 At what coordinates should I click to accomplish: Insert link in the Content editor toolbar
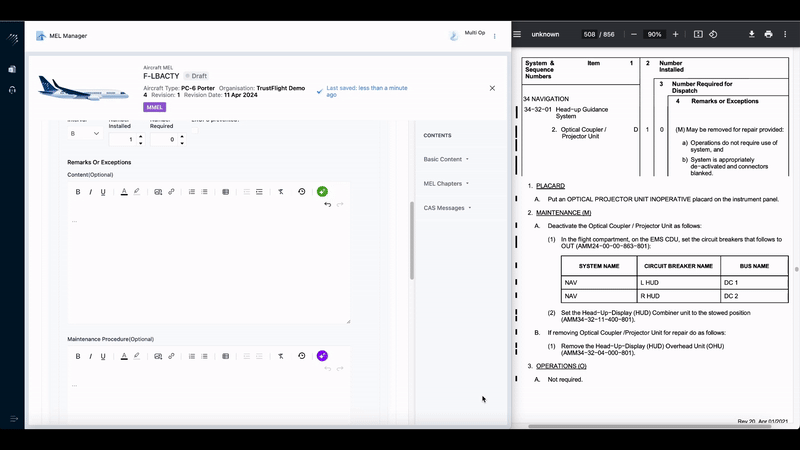tap(171, 191)
